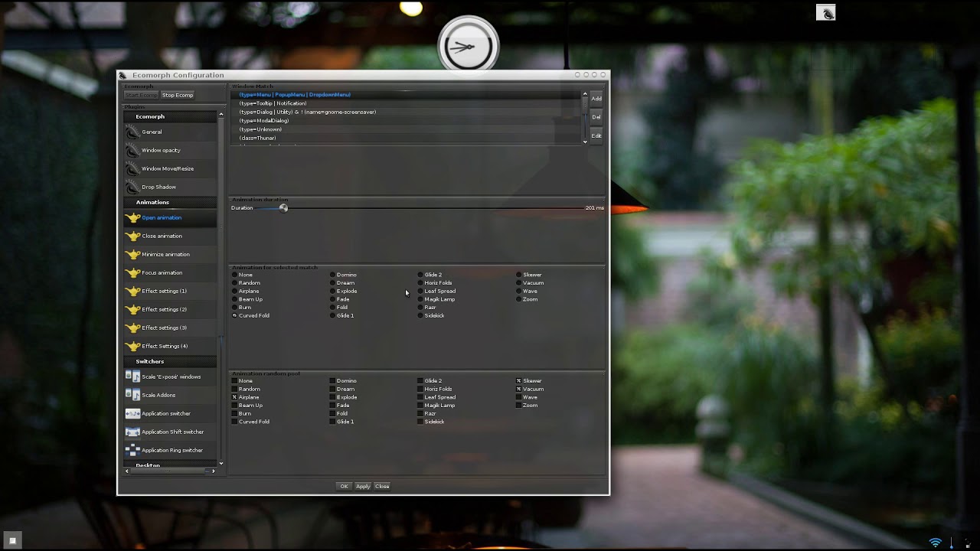Enable Dream in the animation random pool
Screen dimensions: 980x551
point(333,389)
